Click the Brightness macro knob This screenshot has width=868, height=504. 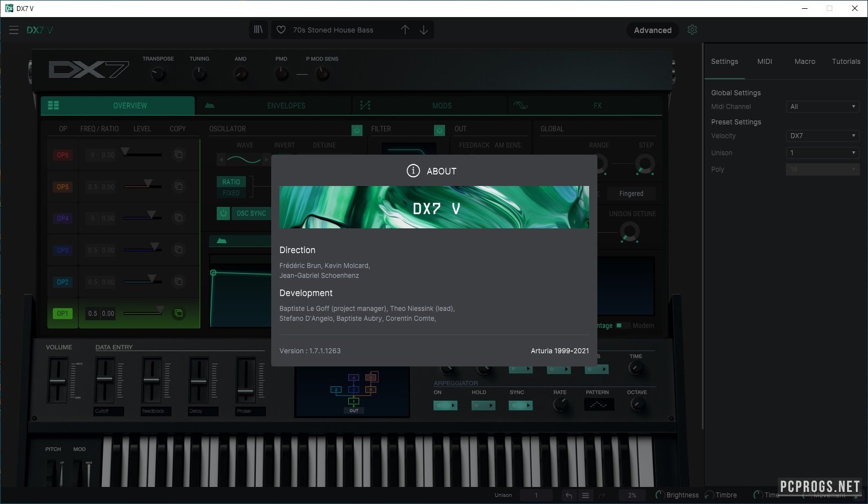[660, 495]
